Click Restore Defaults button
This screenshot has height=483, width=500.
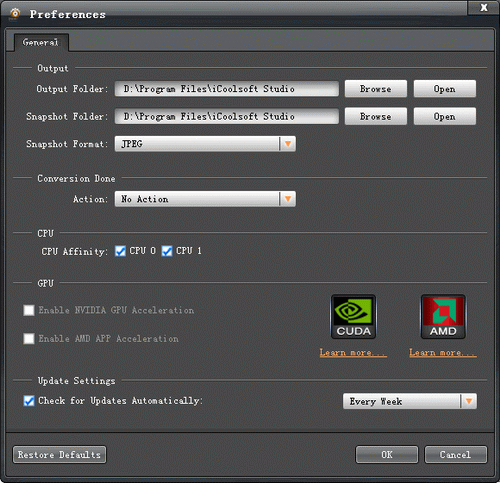[59, 455]
